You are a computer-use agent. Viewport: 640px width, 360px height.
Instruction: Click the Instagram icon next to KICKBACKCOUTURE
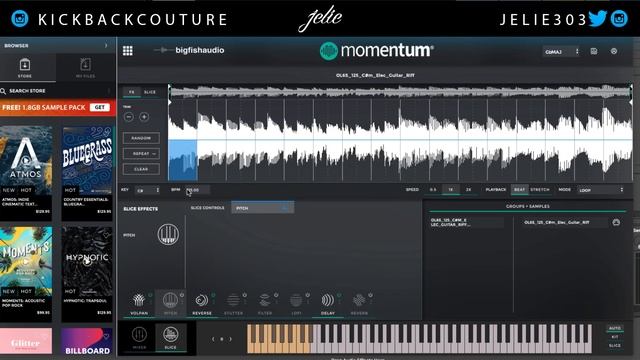pos(20,19)
